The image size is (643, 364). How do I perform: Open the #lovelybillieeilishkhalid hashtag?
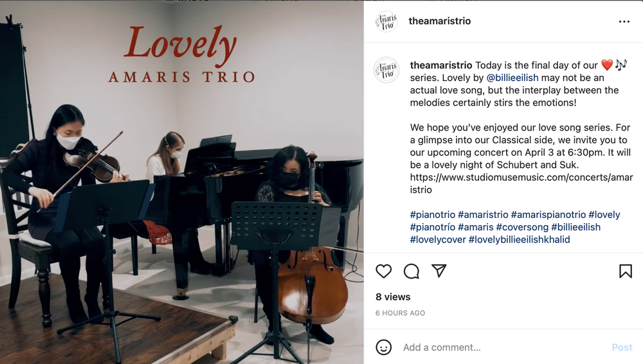coord(519,239)
